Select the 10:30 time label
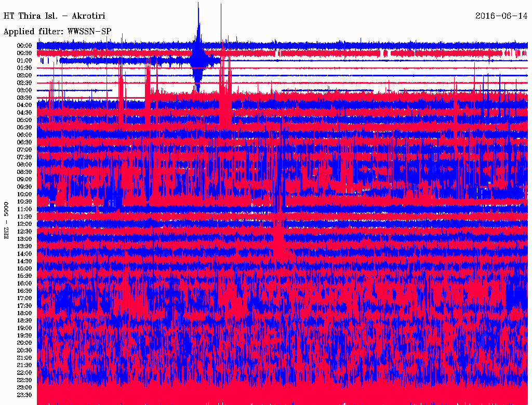The height and width of the screenshot is (405, 532). (24, 201)
